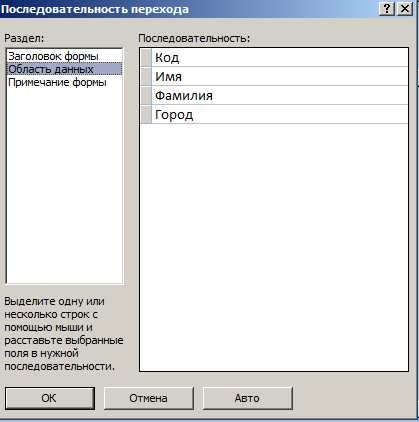Click empty area below Город row

coord(274,247)
